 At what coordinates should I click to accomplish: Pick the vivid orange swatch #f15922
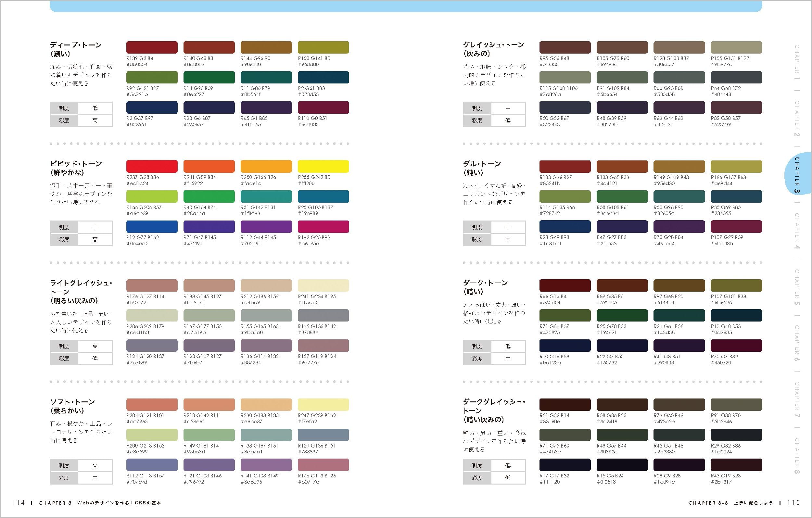[x=209, y=166]
